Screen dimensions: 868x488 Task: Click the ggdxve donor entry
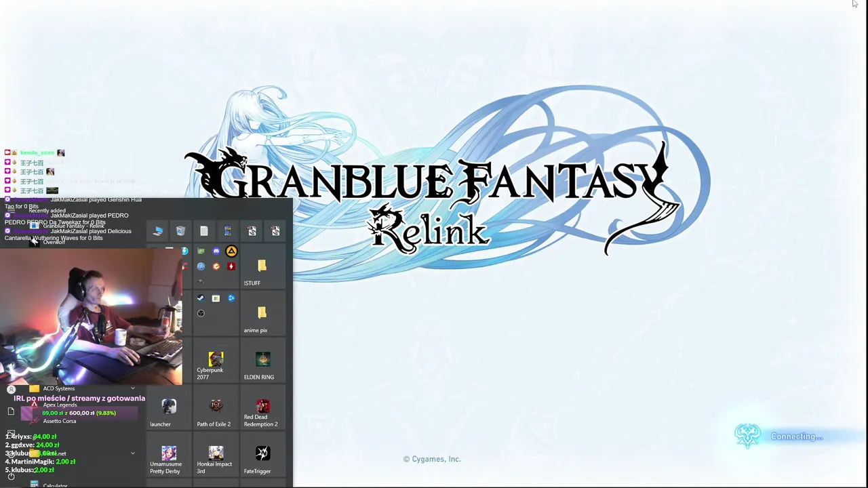pos(32,445)
